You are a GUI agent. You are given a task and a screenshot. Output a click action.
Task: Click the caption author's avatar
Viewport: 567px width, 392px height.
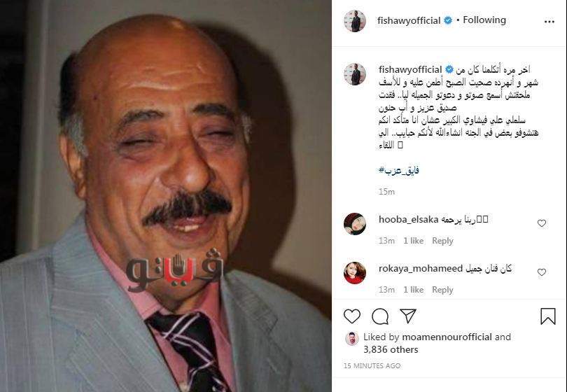point(355,73)
